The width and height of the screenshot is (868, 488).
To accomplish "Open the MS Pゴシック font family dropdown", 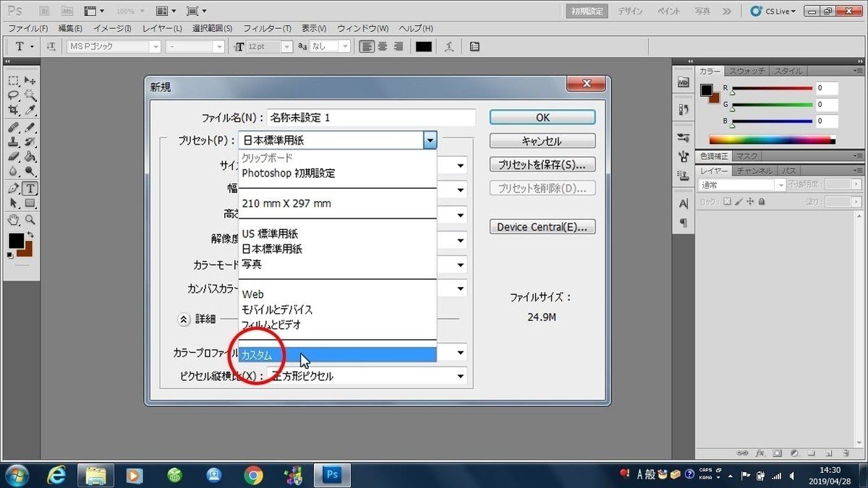I will (x=156, y=46).
